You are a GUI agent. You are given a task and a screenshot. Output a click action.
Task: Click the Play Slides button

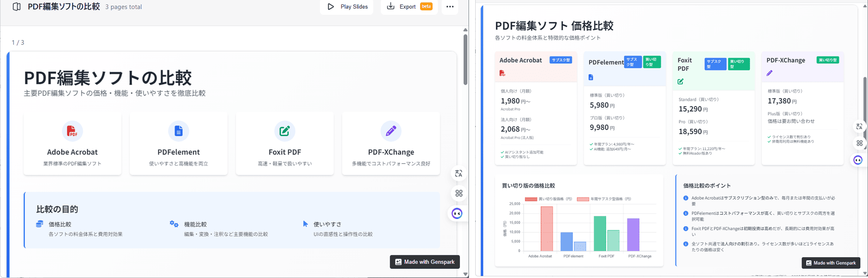(347, 7)
